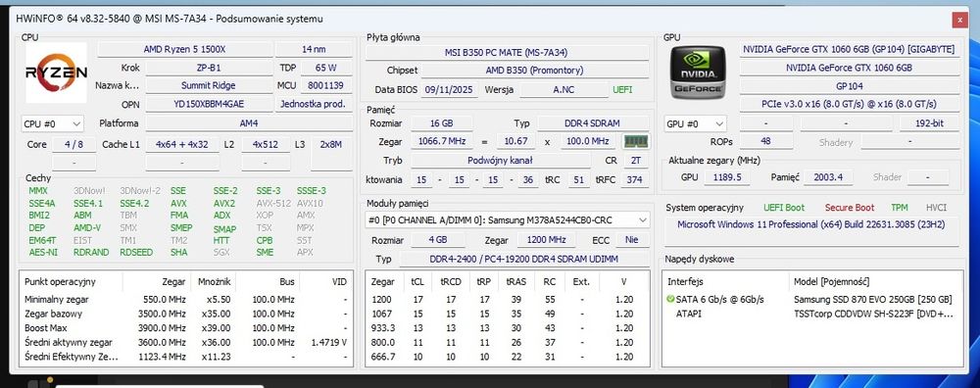Open the GPU #0 selector dropdown
The width and height of the screenshot is (980, 388).
coord(696,123)
